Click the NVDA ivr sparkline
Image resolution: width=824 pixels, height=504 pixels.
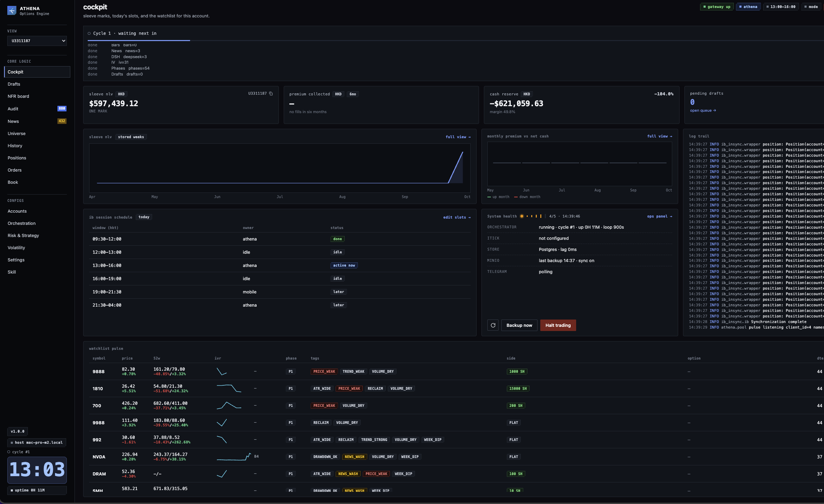pos(234,457)
